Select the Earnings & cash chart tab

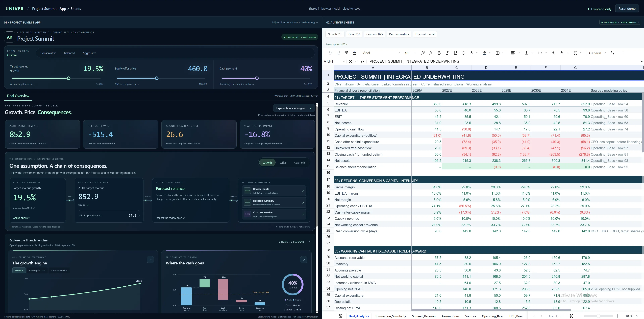37,270
